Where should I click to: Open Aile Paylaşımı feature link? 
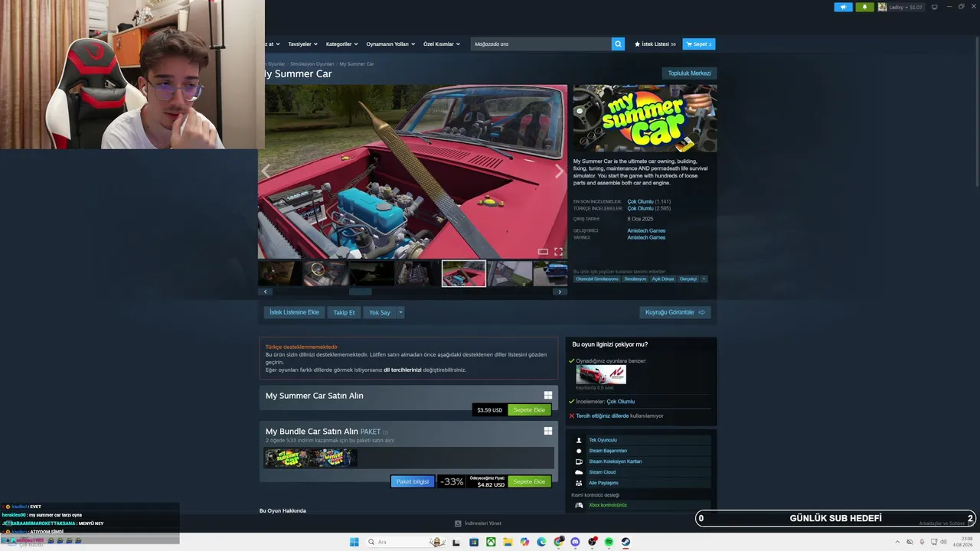tap(603, 483)
